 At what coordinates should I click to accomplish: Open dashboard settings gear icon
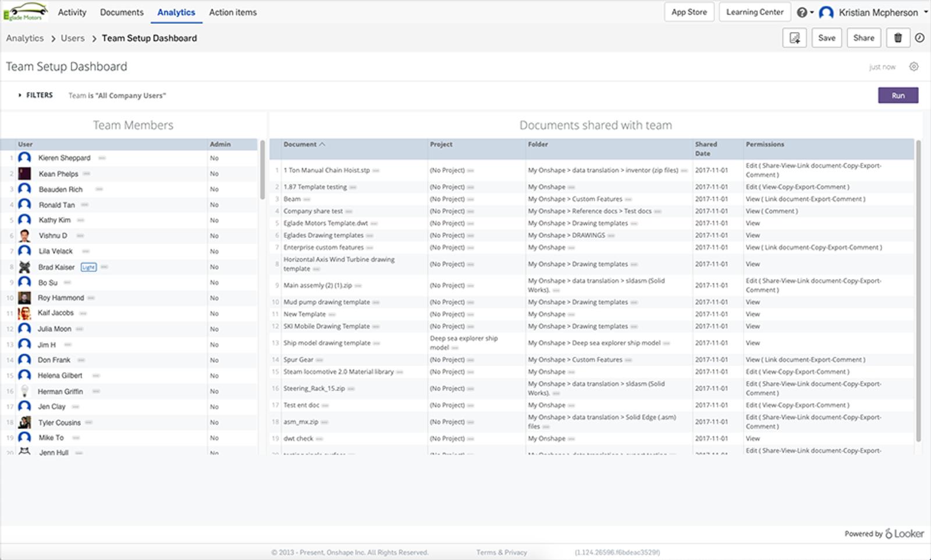tap(914, 67)
